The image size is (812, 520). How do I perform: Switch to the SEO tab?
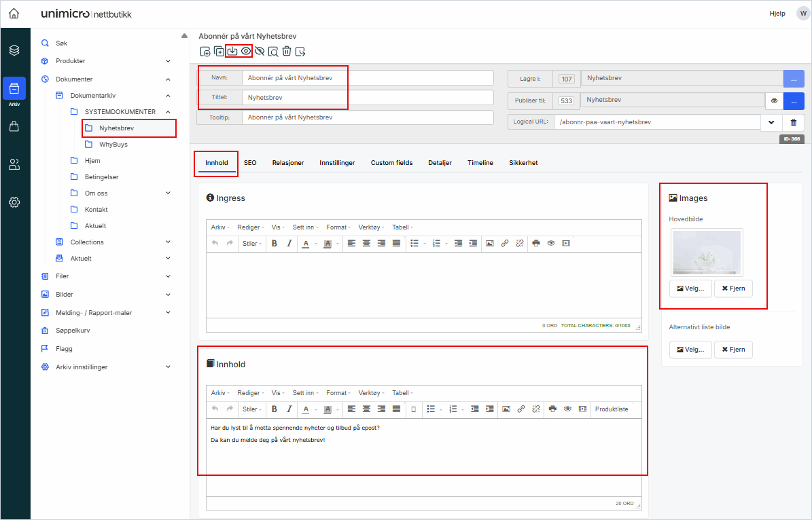pos(250,163)
